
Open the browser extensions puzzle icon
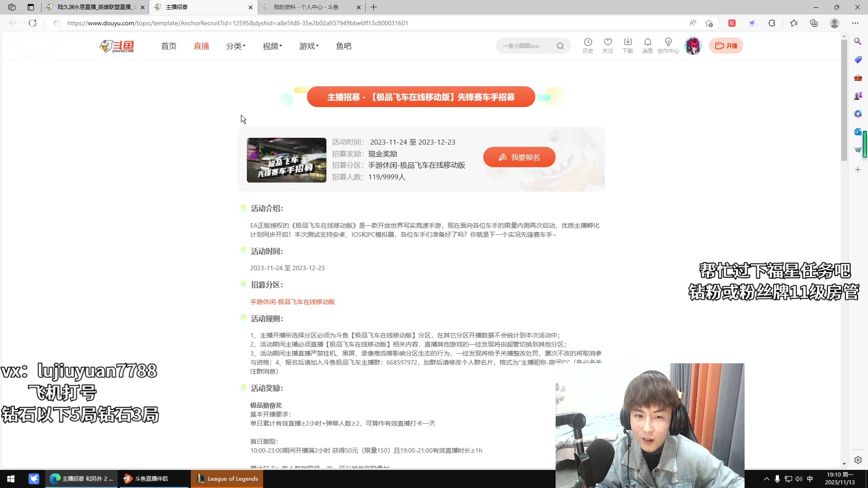(772, 23)
